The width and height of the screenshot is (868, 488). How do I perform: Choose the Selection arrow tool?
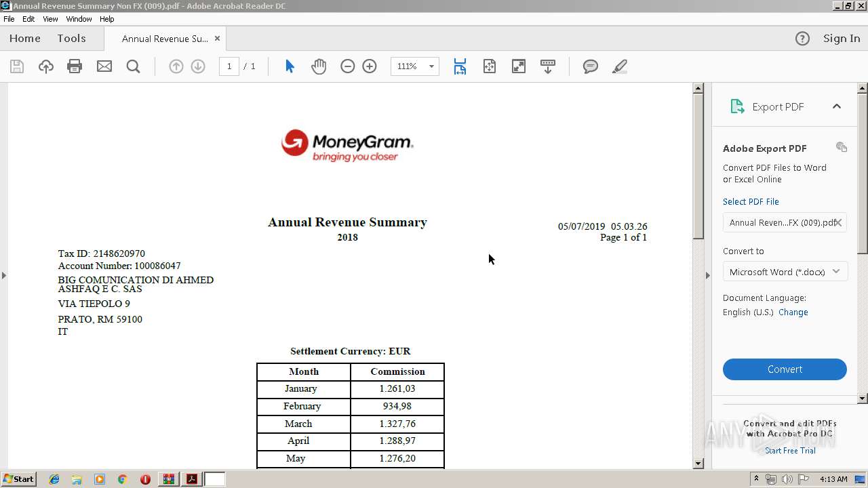290,66
